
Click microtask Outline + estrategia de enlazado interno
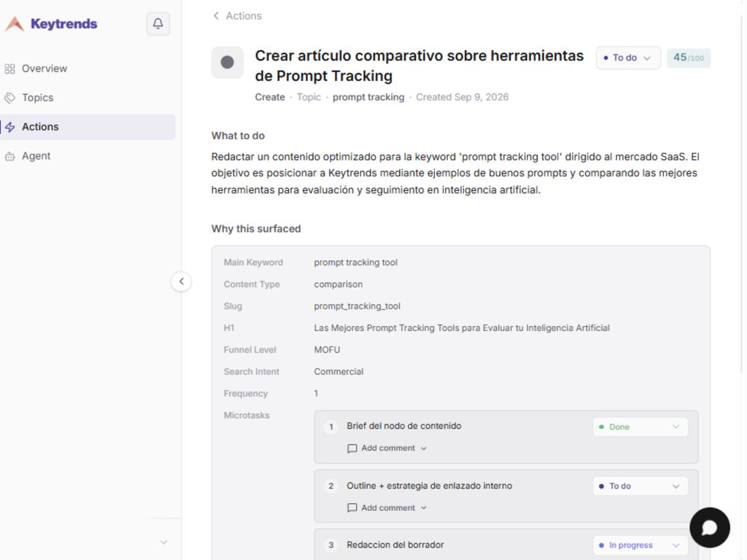429,486
